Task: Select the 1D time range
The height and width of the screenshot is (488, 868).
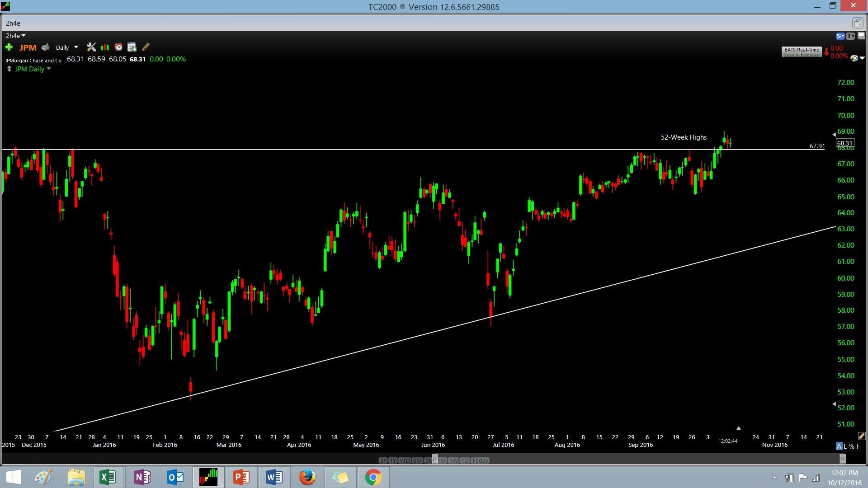Action: (465, 460)
